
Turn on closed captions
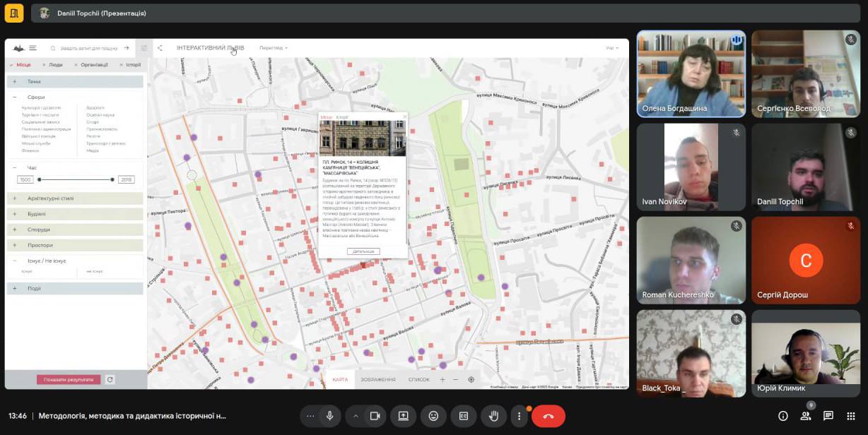[464, 416]
